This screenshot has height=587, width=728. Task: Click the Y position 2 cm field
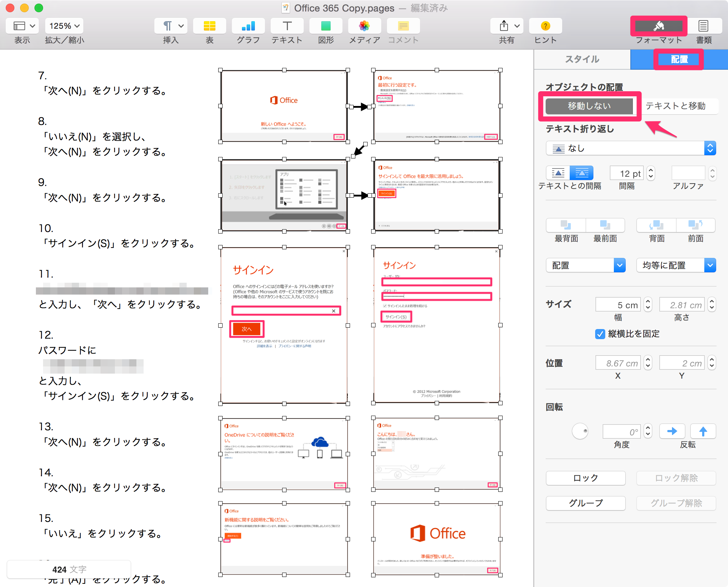click(682, 363)
